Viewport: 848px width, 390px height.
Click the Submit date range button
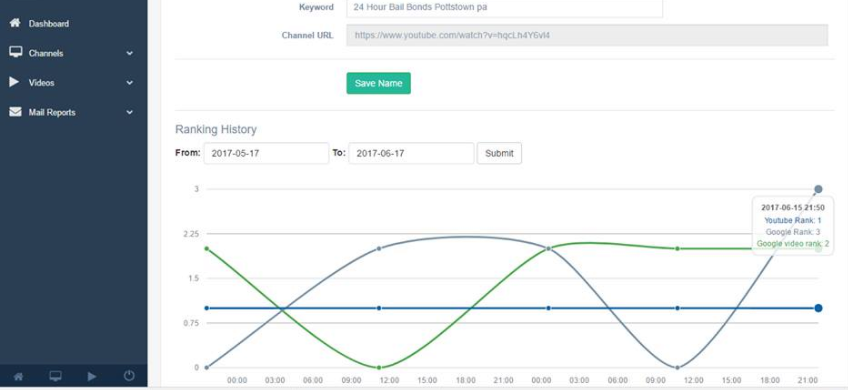tap(499, 153)
